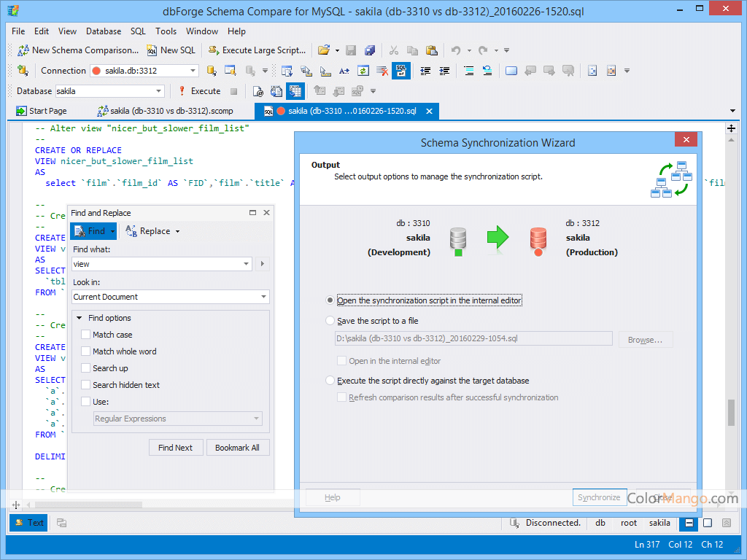Click the SQL word-wrap highlighted toolbar icon
The image size is (747, 560).
[x=401, y=71]
